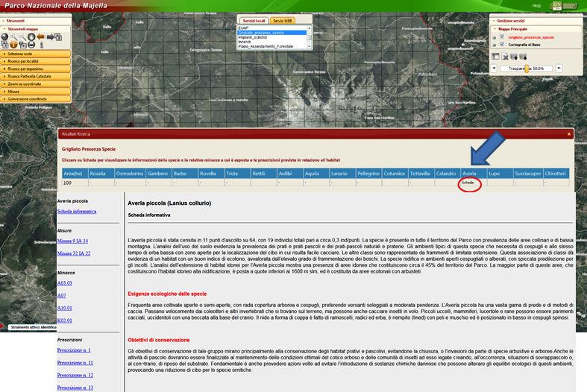The width and height of the screenshot is (587, 392).
Task: Click the full extent globe icon
Action: [x=4, y=37]
